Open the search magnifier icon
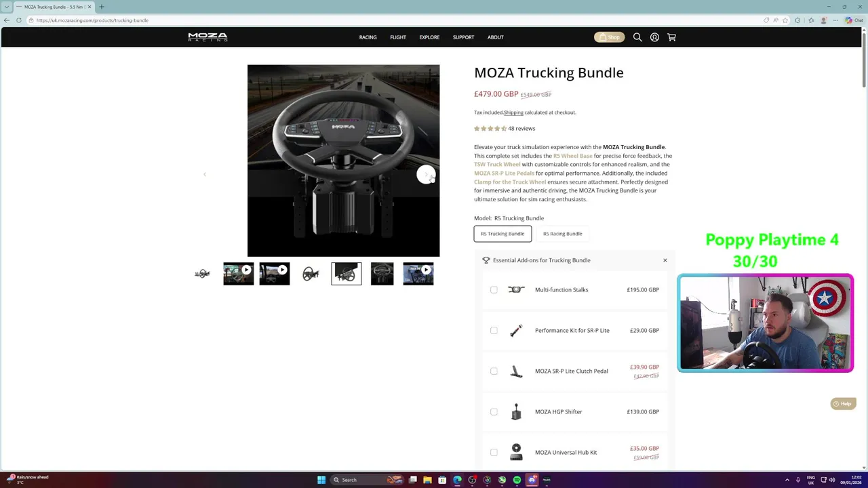 [637, 37]
